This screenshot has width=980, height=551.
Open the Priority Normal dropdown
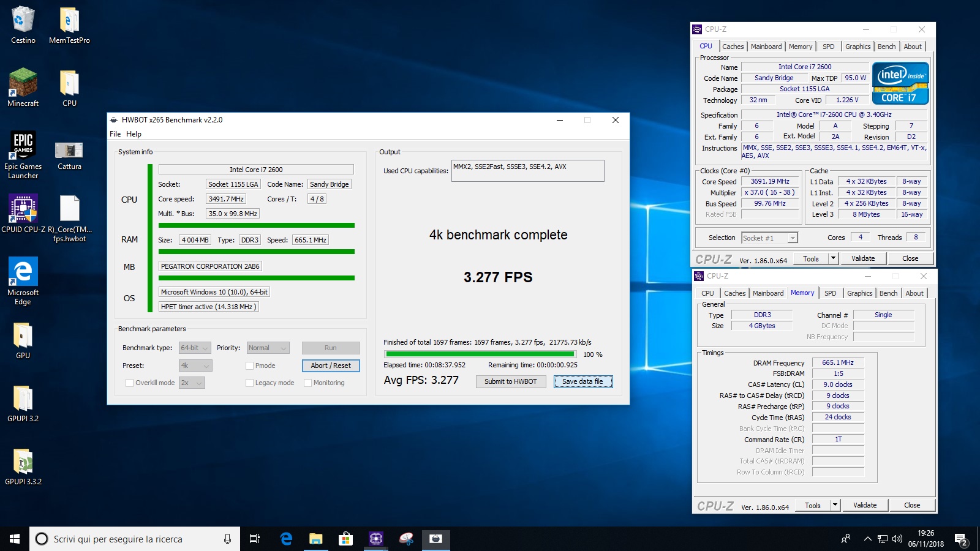[x=268, y=348]
